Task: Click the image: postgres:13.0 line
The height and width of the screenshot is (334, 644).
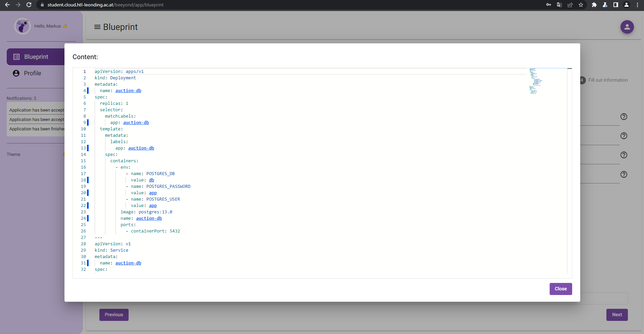Action: pyautogui.click(x=146, y=212)
